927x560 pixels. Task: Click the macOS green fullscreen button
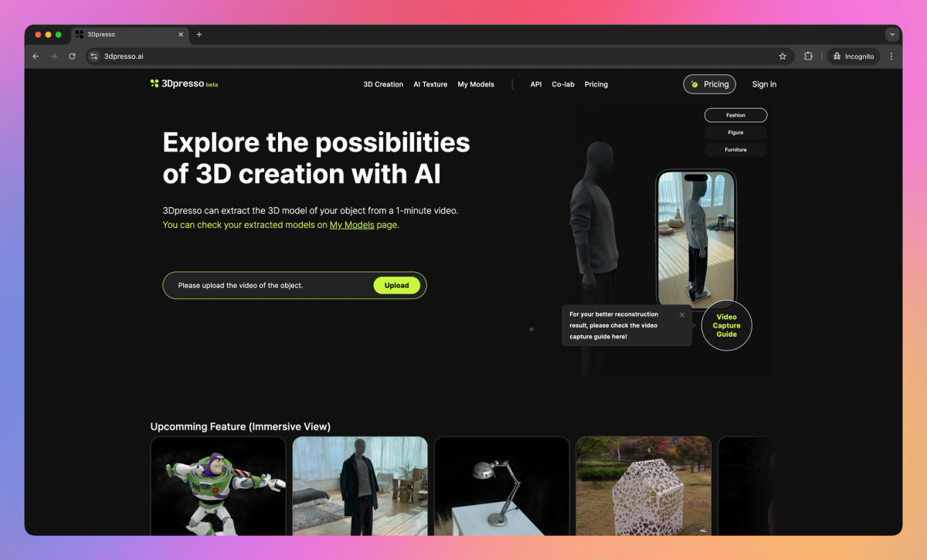pyautogui.click(x=59, y=35)
